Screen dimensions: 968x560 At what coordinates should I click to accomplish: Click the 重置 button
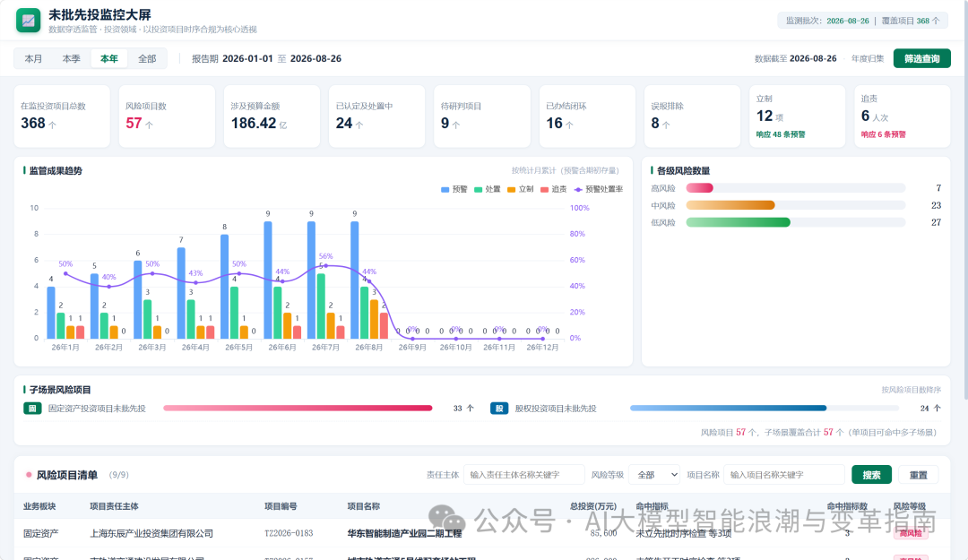point(918,475)
